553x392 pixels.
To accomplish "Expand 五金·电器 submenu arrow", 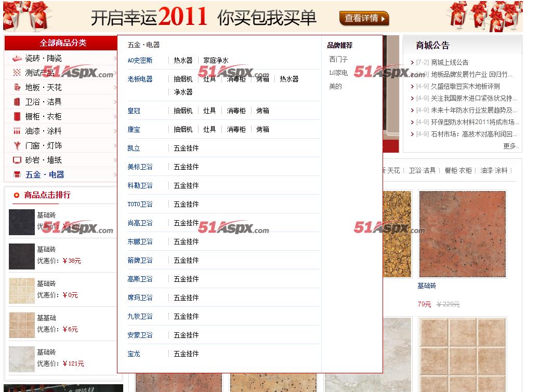I will pyautogui.click(x=115, y=174).
